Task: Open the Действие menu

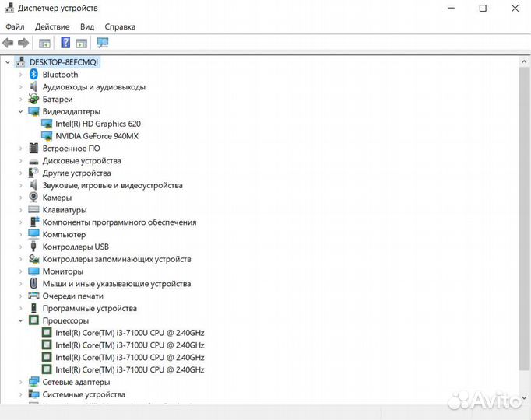Action: [x=52, y=26]
